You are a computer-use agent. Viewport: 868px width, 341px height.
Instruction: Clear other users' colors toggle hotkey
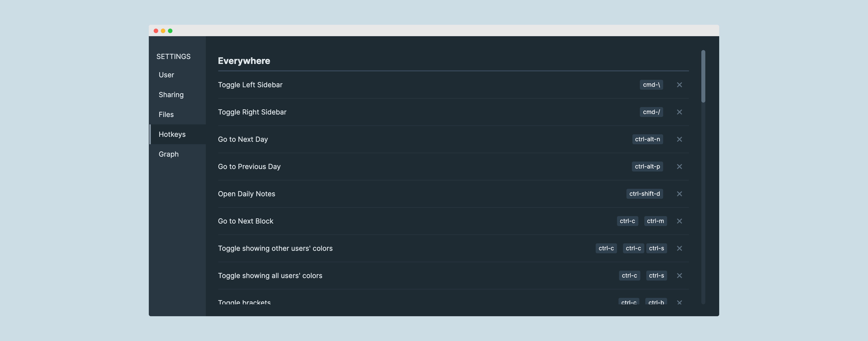(x=679, y=248)
